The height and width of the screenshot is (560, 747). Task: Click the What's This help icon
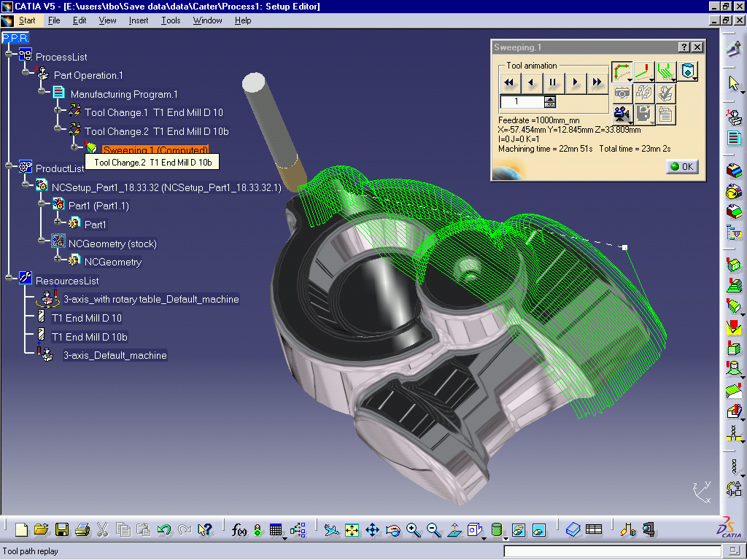[204, 529]
